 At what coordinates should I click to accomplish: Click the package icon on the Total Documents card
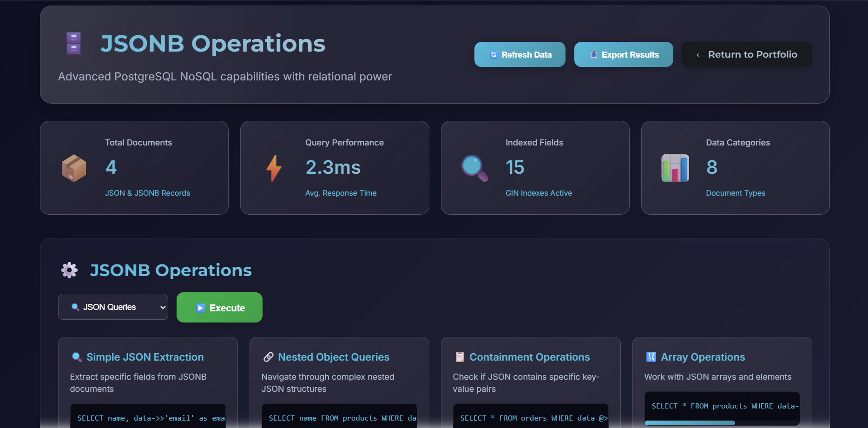tap(73, 168)
